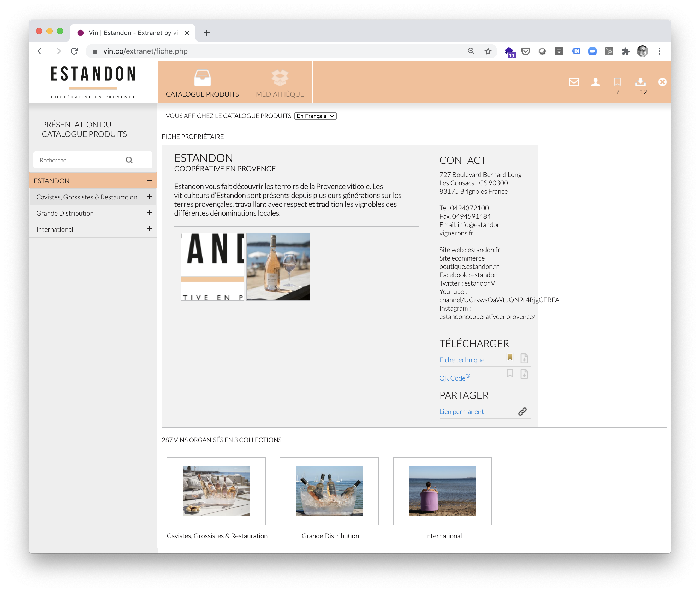The image size is (700, 592).
Task: Collapse the ESTANDON sidebar section
Action: click(x=149, y=181)
